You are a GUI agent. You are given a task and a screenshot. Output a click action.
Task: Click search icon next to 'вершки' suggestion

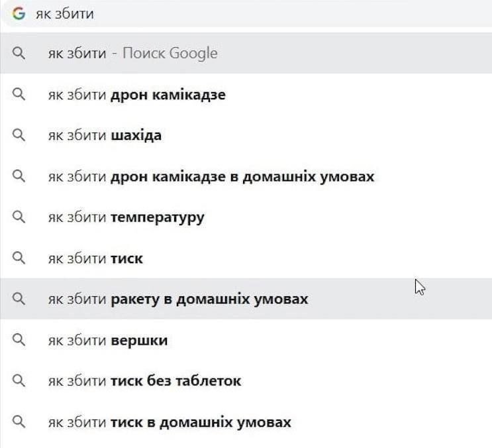click(x=19, y=340)
